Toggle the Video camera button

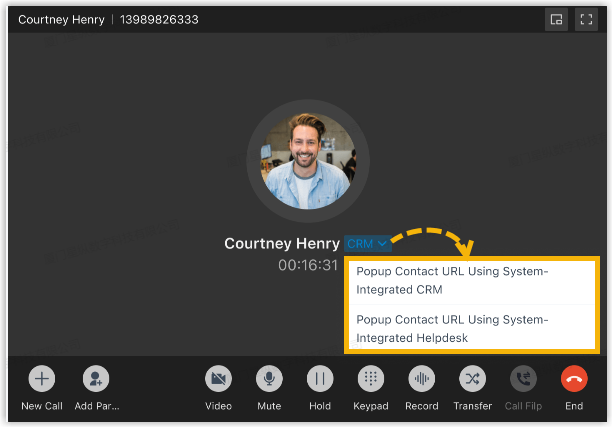218,379
